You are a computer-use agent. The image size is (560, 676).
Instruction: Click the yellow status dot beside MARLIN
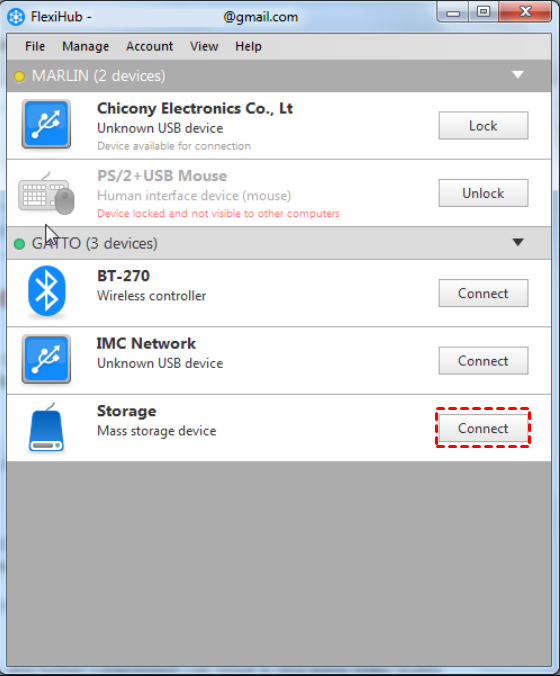tap(19, 76)
